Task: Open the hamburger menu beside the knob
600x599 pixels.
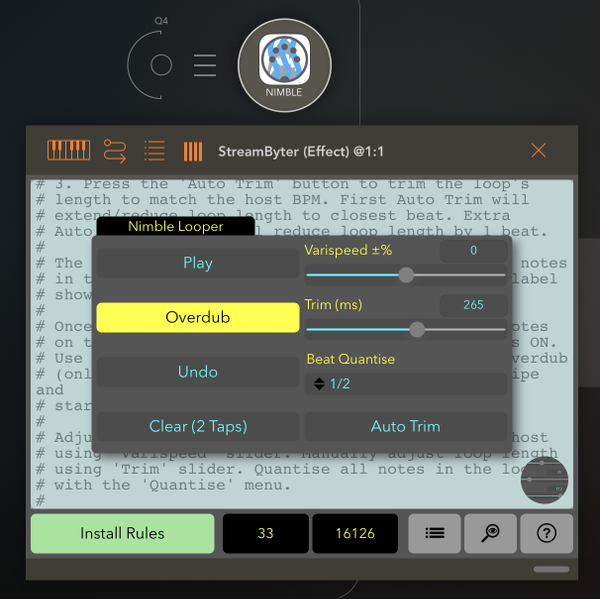Action: [x=205, y=65]
